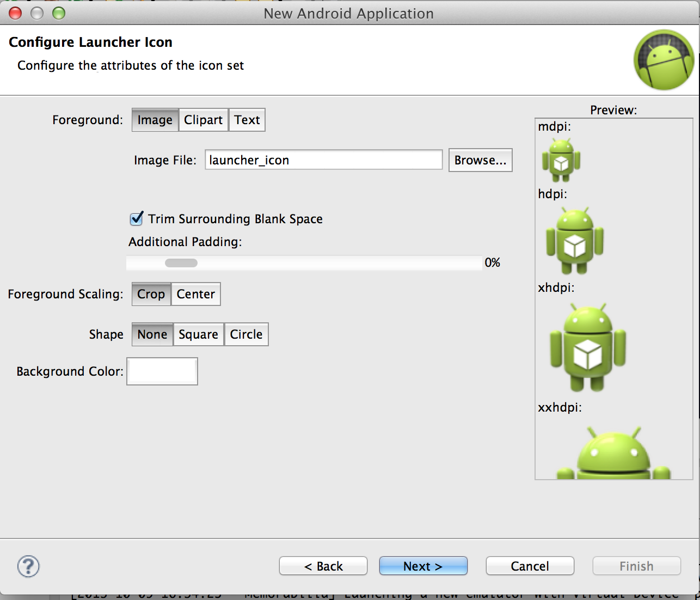Image resolution: width=700 pixels, height=600 pixels.
Task: Select Clipart foreground option
Action: tap(203, 120)
